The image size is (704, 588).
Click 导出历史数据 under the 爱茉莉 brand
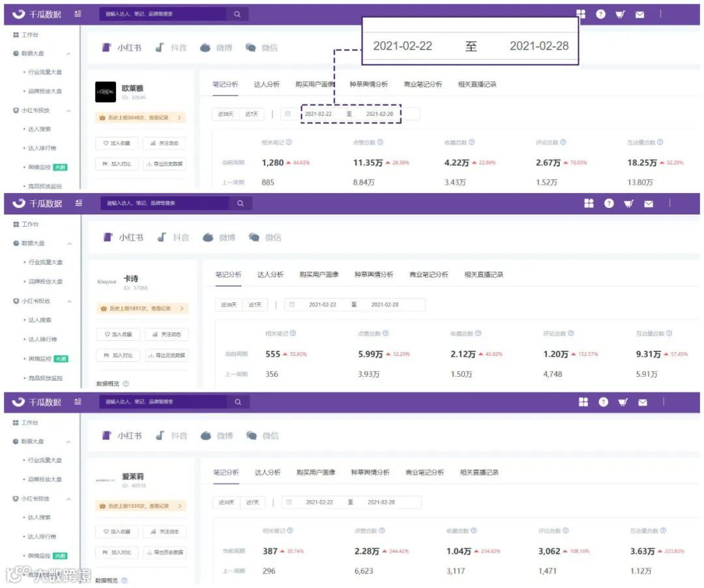click(165, 552)
